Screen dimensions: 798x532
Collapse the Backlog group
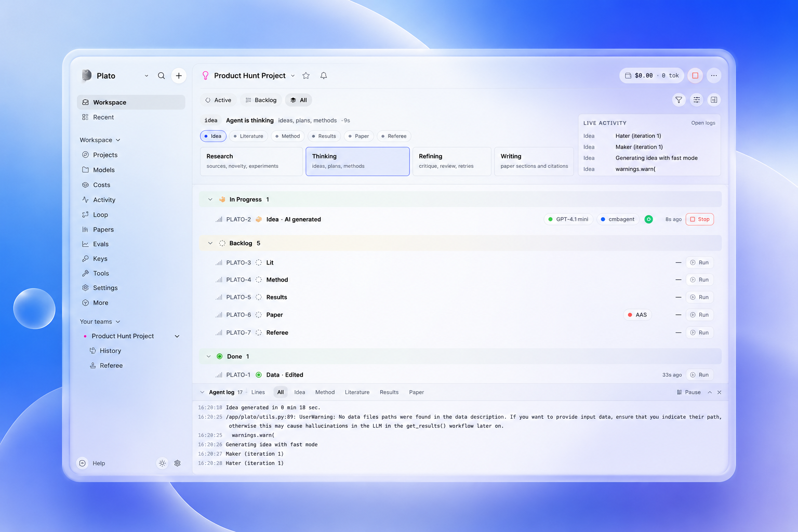(x=210, y=243)
